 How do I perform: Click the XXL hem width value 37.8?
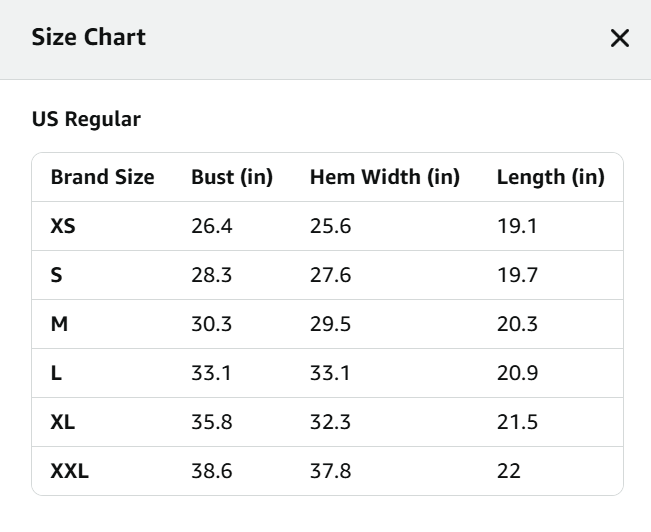coord(330,471)
